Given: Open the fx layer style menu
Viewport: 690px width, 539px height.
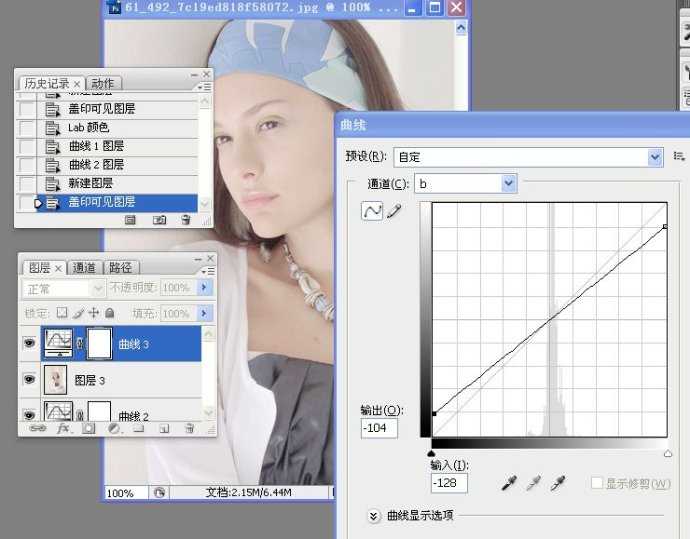Looking at the screenshot, I should point(63,428).
